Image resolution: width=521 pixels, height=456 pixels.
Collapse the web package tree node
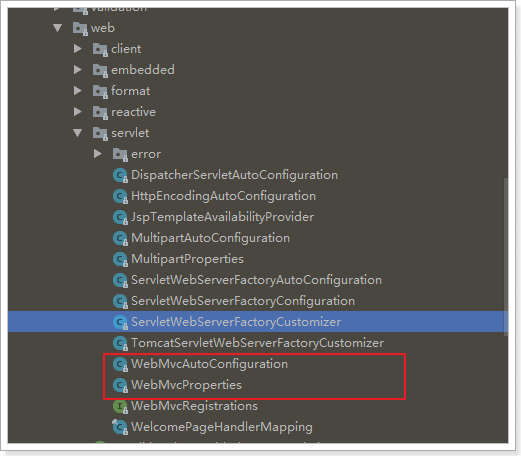point(58,28)
